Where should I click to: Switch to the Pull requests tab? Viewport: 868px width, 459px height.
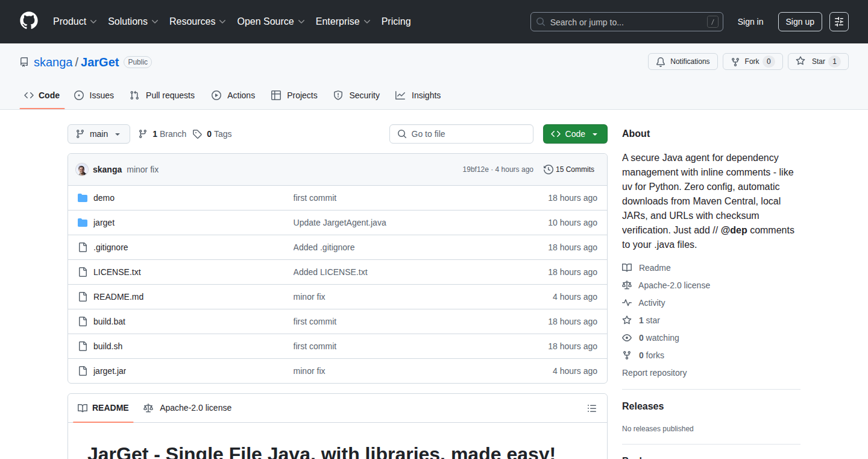click(163, 95)
